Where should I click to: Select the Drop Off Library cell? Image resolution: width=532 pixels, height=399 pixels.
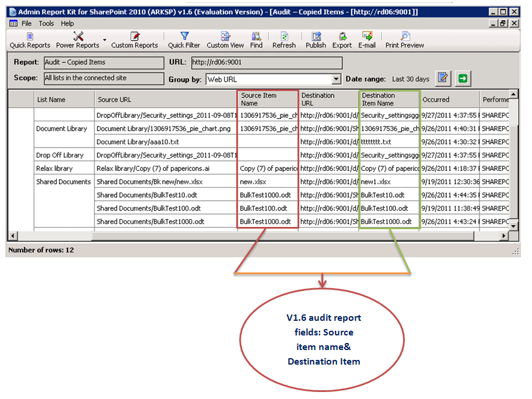click(x=64, y=155)
